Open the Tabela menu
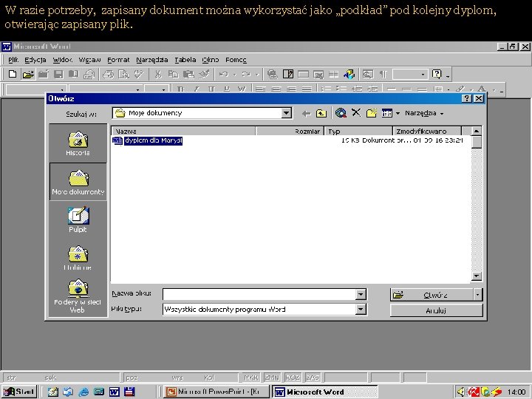The width and height of the screenshot is (532, 399). pos(185,60)
